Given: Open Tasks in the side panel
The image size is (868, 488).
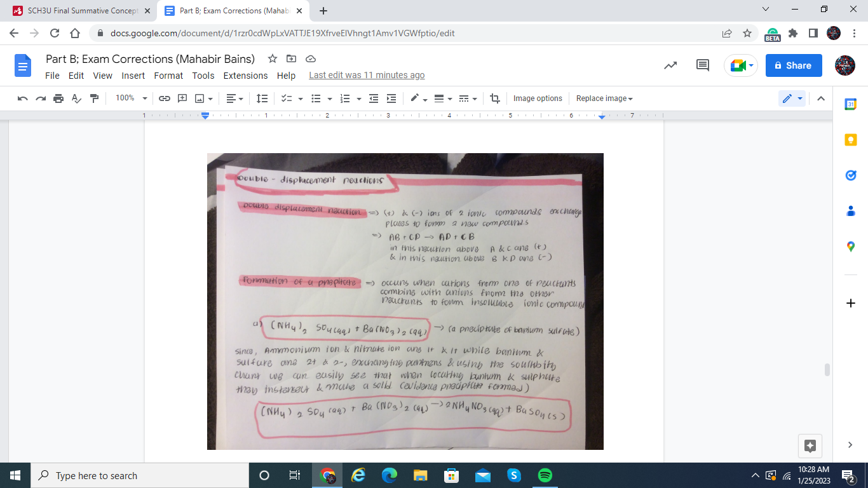Looking at the screenshot, I should (850, 175).
